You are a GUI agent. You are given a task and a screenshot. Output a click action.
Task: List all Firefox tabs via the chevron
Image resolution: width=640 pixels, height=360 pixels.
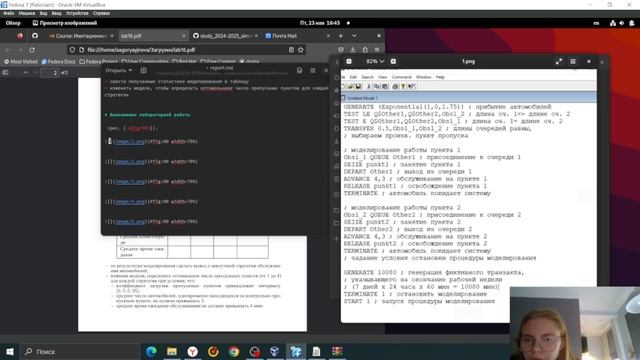coord(354,36)
